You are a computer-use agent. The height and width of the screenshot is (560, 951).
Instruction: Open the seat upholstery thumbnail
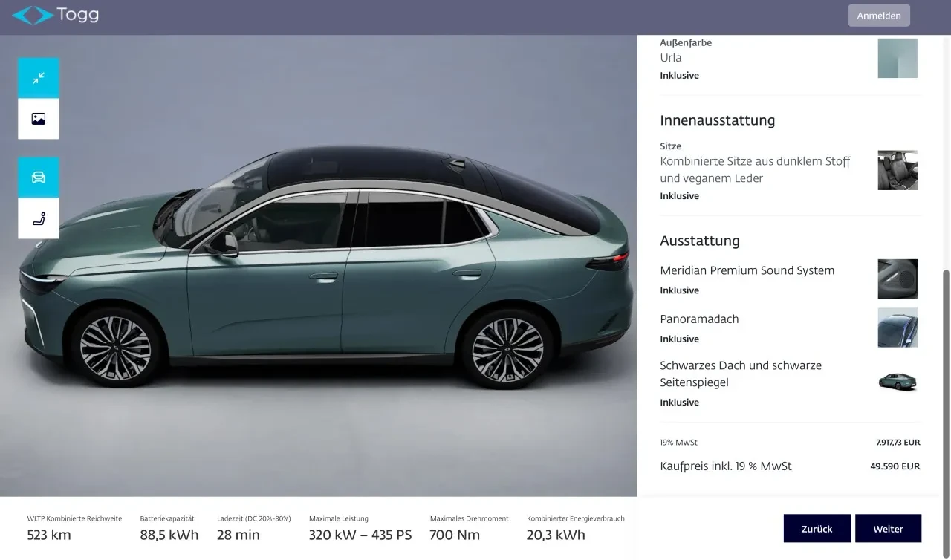click(898, 170)
